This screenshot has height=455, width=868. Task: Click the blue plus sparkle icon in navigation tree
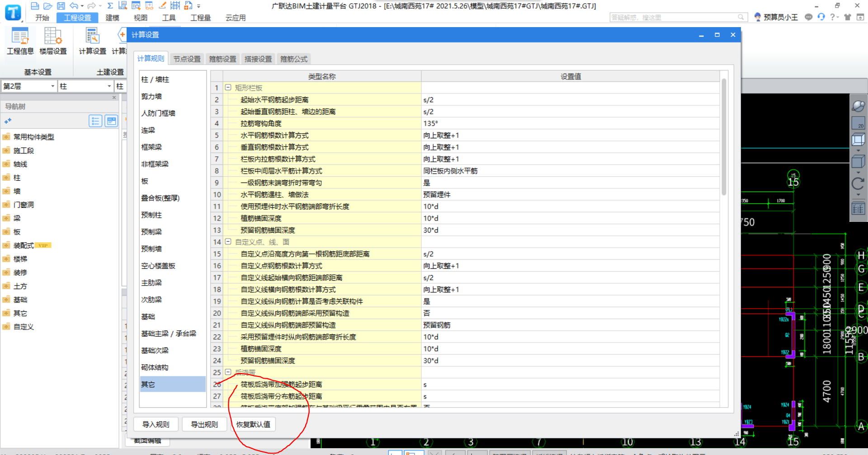pyautogui.click(x=8, y=121)
